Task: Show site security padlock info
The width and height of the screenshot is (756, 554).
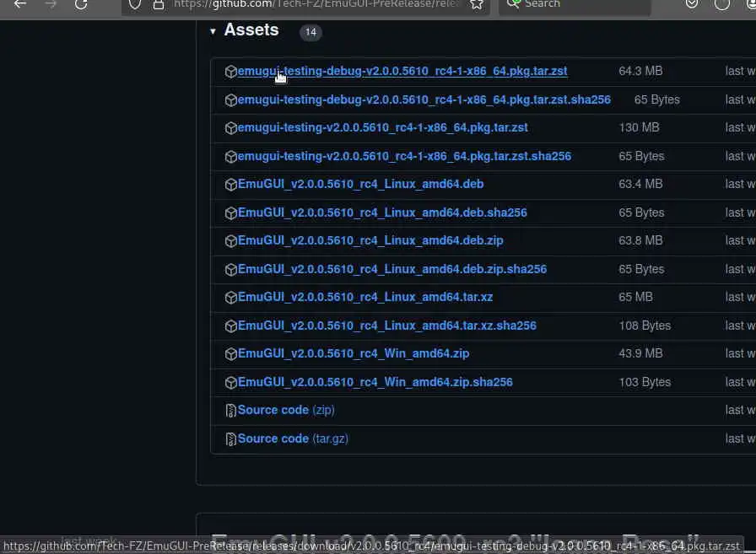Action: (x=158, y=4)
